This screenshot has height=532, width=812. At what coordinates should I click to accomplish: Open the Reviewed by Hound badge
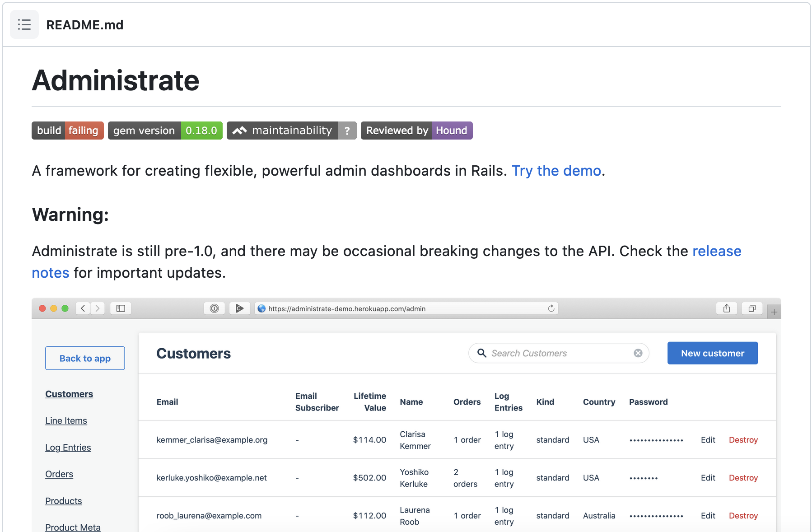pos(416,131)
